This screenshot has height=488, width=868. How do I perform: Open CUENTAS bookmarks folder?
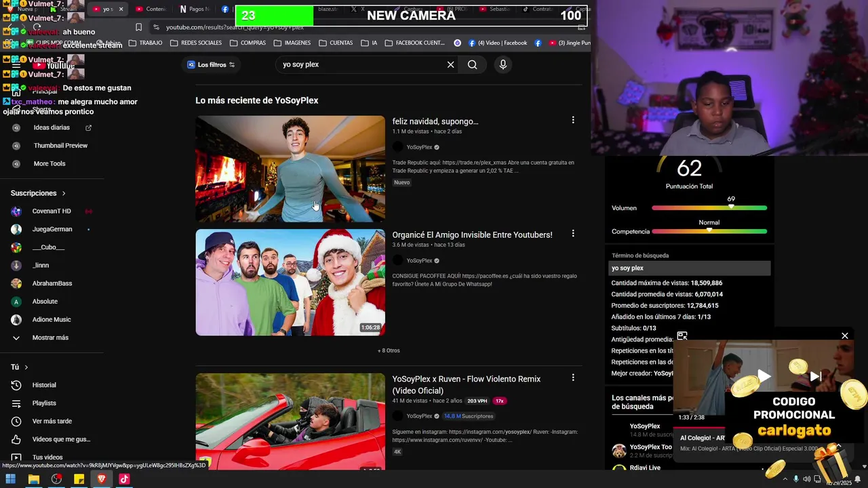click(336, 43)
